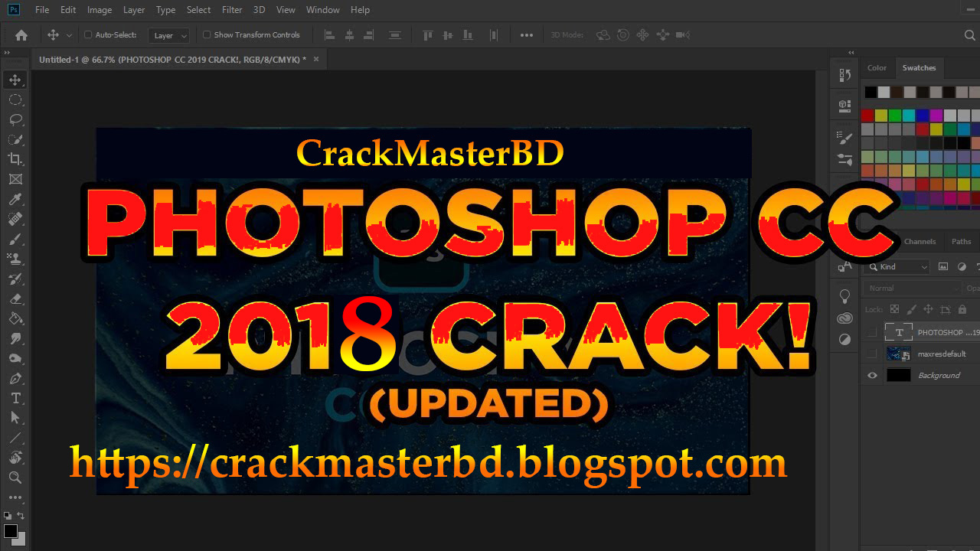The width and height of the screenshot is (980, 551).
Task: Click the Home icon in options bar
Action: 21,34
